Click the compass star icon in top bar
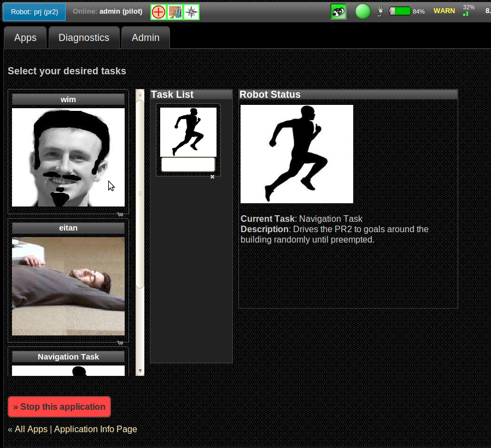The image size is (491, 448). click(x=191, y=11)
